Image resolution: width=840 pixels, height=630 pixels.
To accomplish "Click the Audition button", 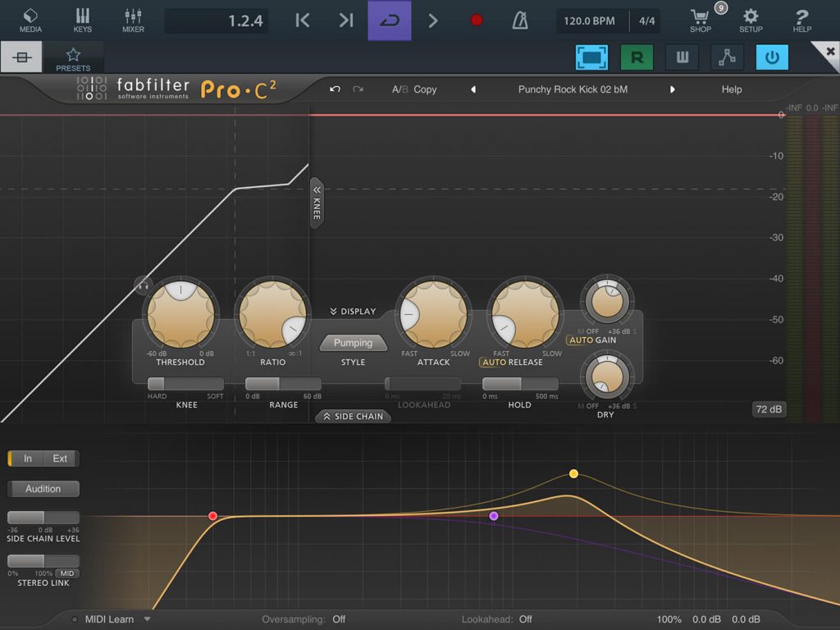I will pyautogui.click(x=43, y=489).
